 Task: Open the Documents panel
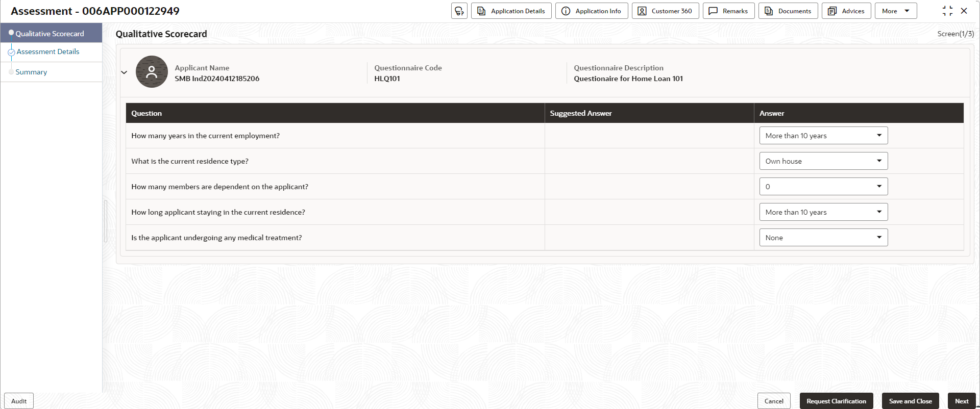(x=788, y=11)
